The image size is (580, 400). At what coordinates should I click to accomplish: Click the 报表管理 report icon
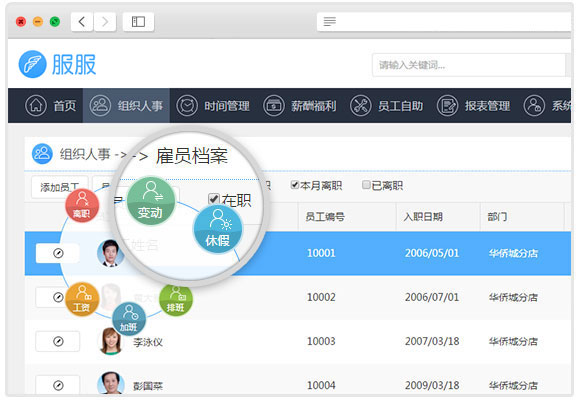pyautogui.click(x=448, y=105)
